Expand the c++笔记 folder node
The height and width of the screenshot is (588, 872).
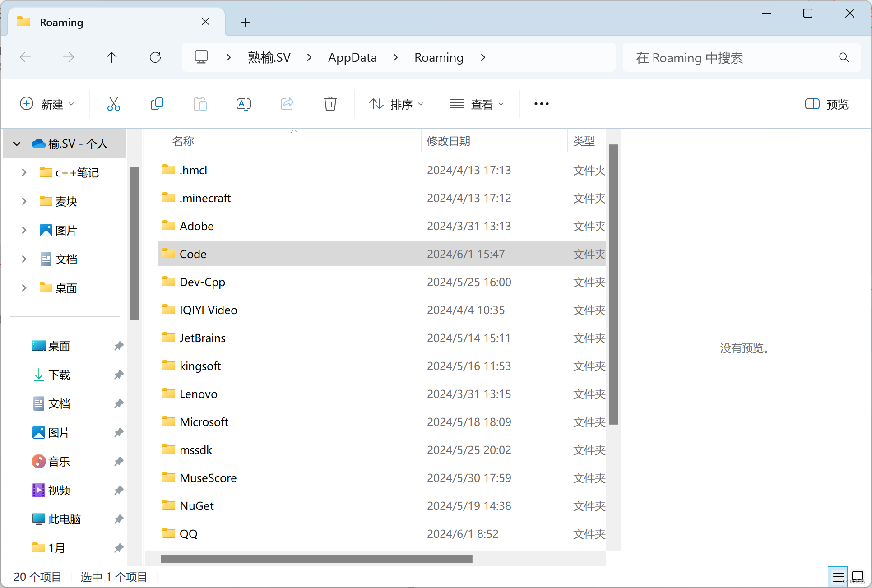coord(24,172)
